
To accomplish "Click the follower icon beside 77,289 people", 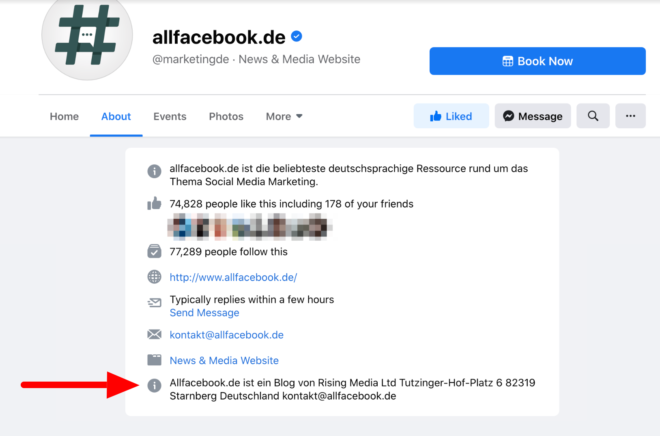I will [x=154, y=251].
